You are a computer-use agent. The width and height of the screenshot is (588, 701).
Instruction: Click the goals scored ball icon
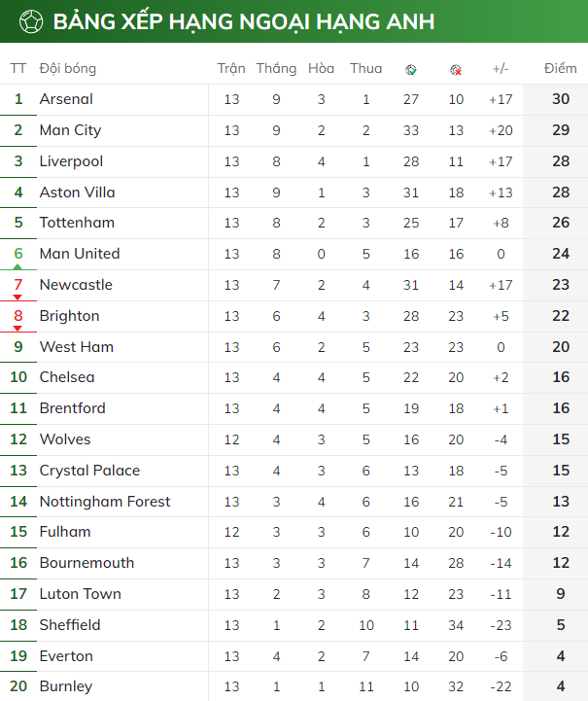(x=411, y=69)
